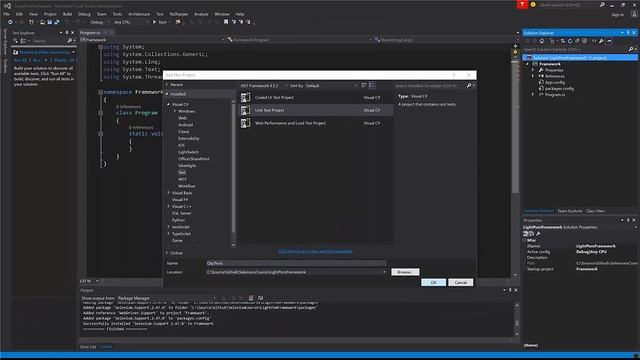The width and height of the screenshot is (640, 360).
Task: Click the Properties wrench icon in Solution Explorer toolbar
Action: pos(601,41)
